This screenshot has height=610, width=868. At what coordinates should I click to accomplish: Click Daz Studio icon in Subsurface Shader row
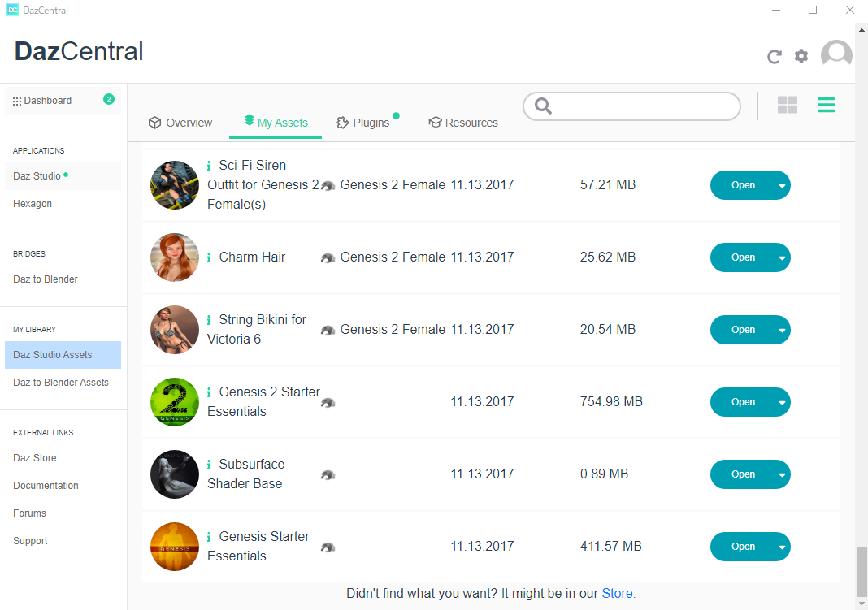tap(328, 476)
